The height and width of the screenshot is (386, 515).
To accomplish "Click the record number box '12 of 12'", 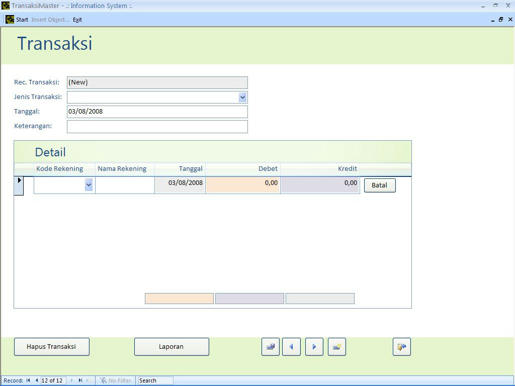I will click(52, 380).
